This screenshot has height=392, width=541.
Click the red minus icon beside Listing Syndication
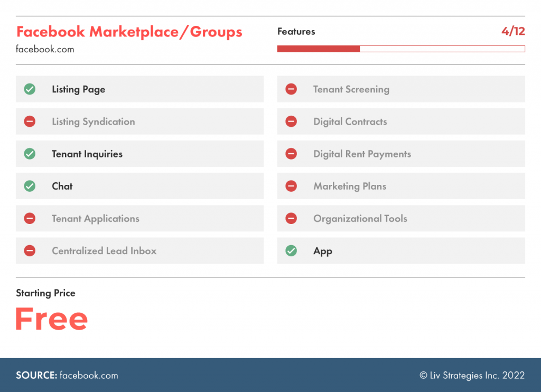30,122
